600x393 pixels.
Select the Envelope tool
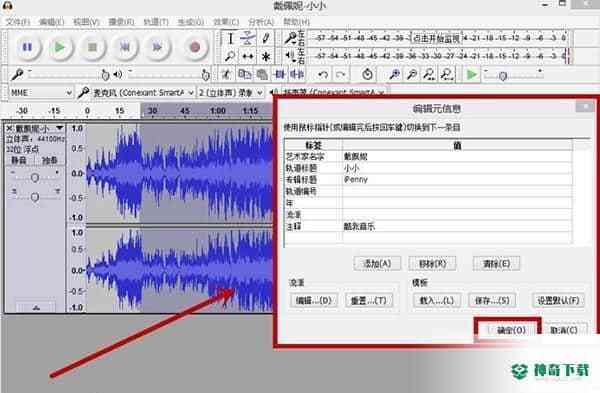[248, 38]
